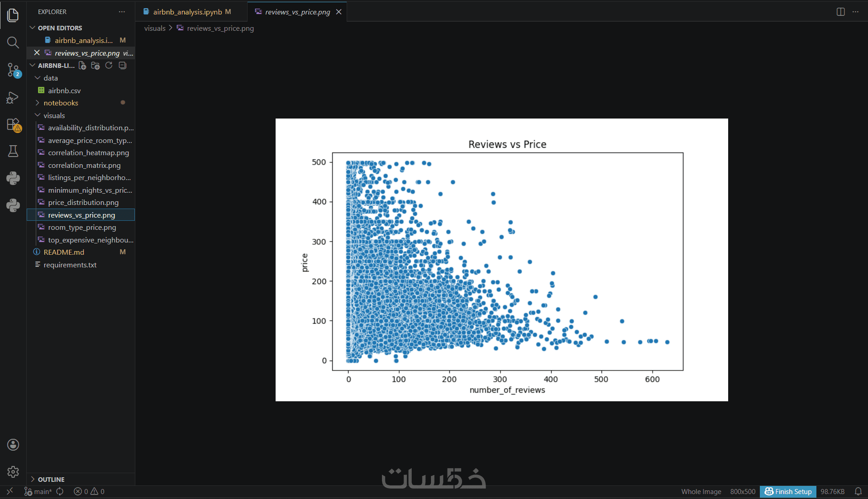The image size is (868, 499).
Task: Select the reviews_vs_price.png editor tab
Action: [297, 12]
